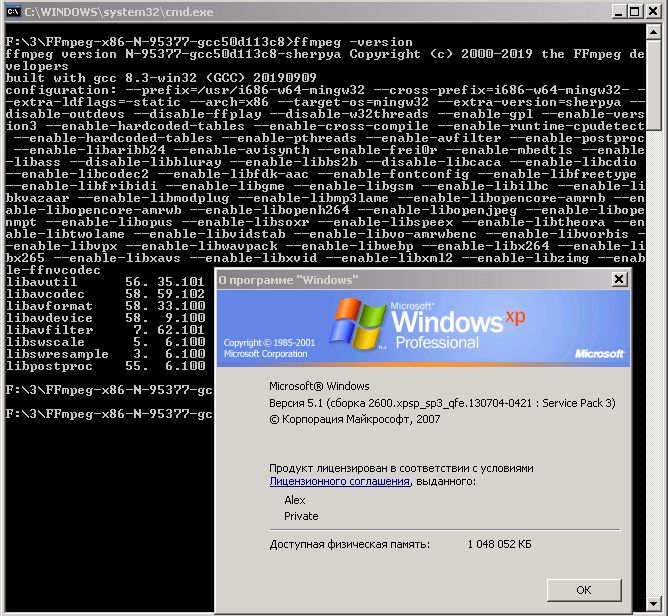Image resolution: width=668 pixels, height=616 pixels.
Task: Click the libavfilter version row
Action: (x=105, y=330)
